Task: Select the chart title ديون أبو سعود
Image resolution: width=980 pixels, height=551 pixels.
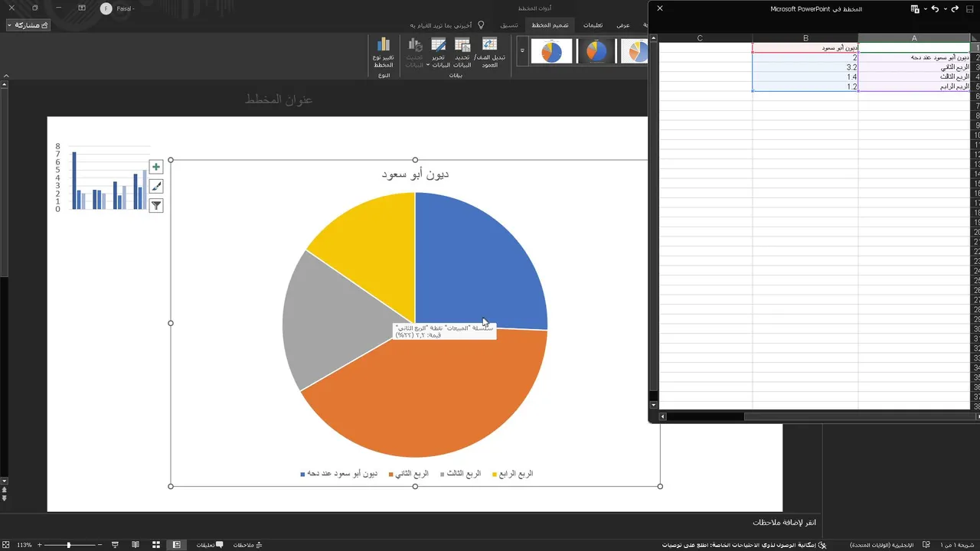Action: 415,174
